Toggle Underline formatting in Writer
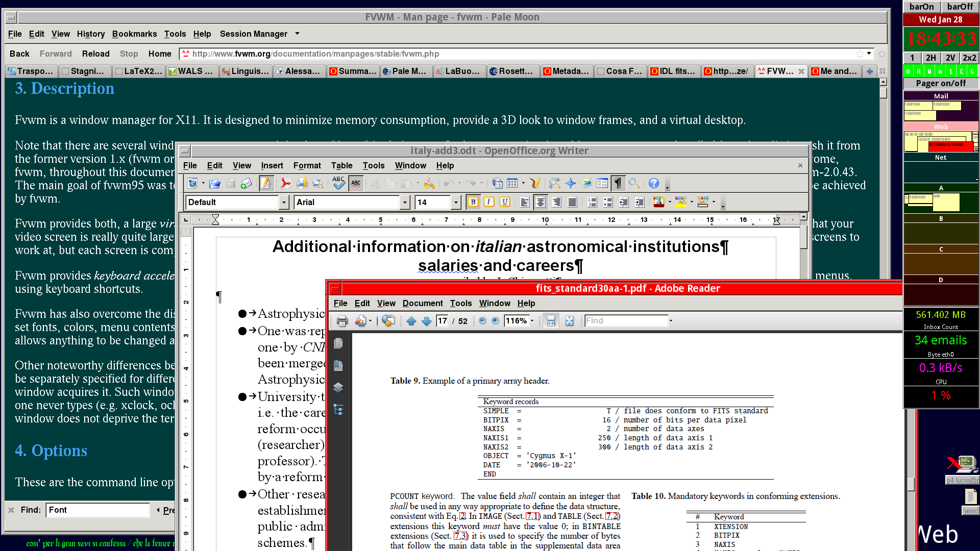Viewport: 980px width, 551px height. (505, 203)
